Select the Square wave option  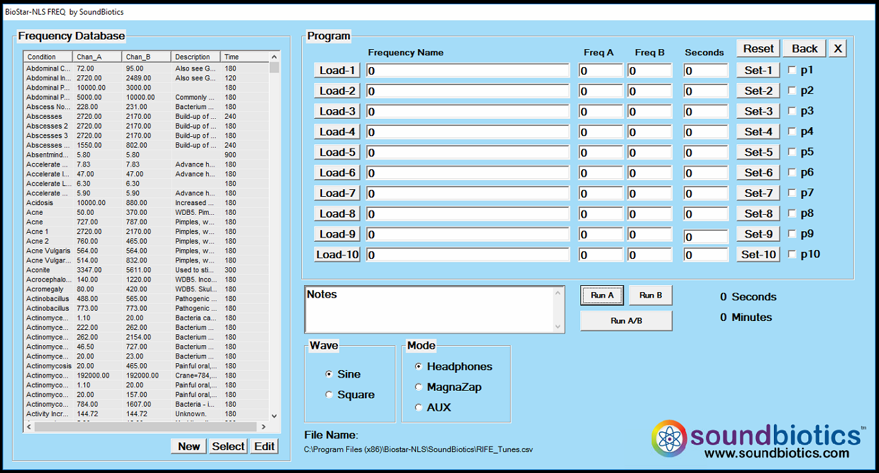click(330, 395)
